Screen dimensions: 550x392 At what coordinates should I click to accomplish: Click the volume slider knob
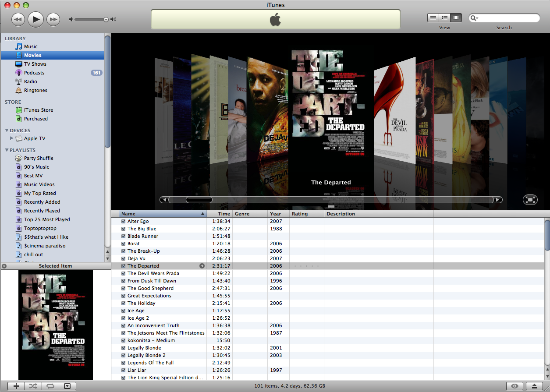pos(106,19)
